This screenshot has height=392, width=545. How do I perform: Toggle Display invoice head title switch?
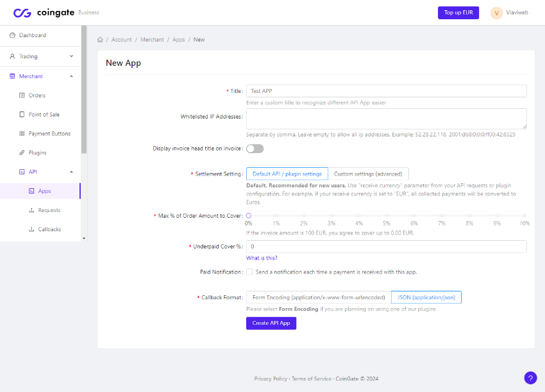point(255,149)
